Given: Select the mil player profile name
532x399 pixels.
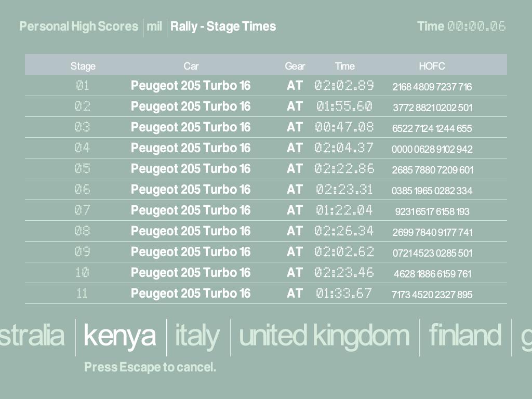Looking at the screenshot, I should 154,26.
